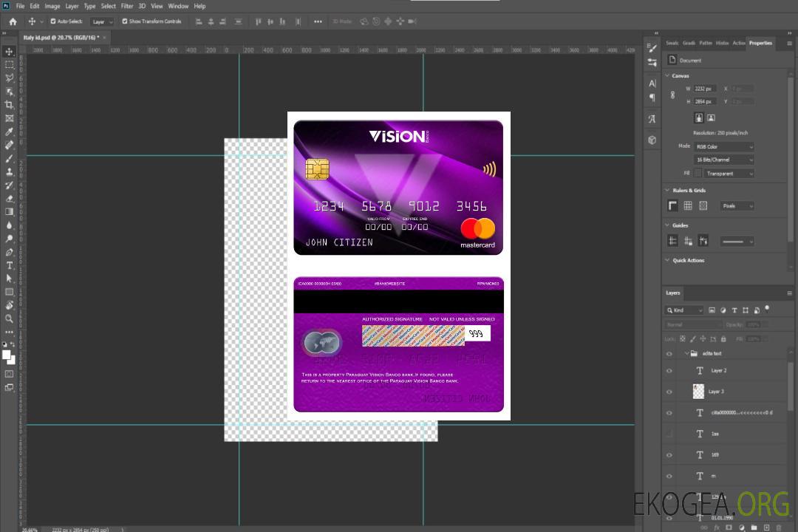Screen dimensions: 798x532
Task: Open the guide line style dropdown
Action: coord(737,242)
